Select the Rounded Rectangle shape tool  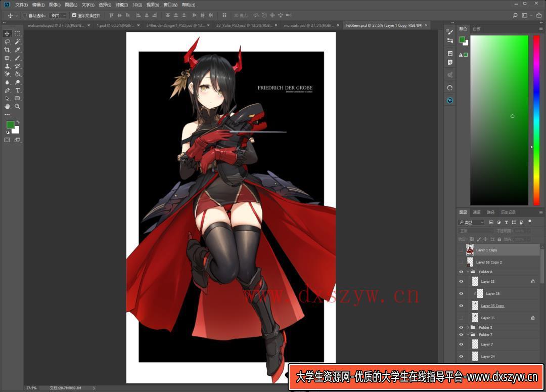[x=17, y=98]
